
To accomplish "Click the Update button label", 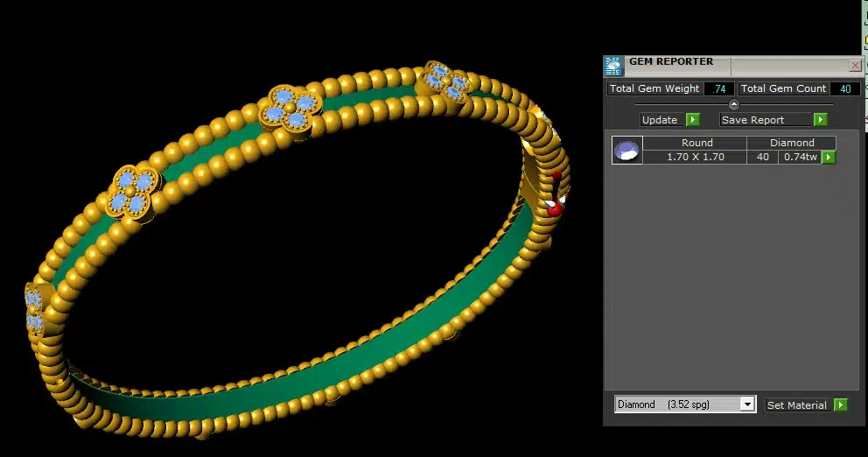I will click(660, 120).
